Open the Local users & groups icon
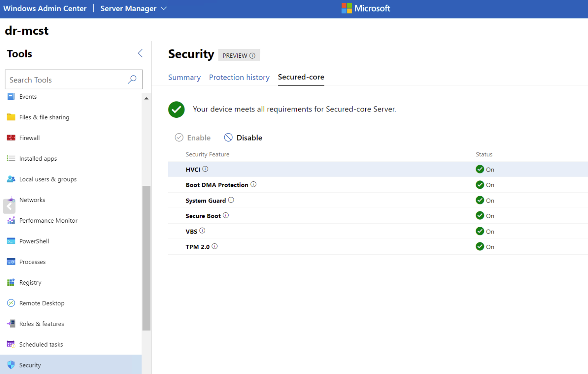This screenshot has height=374, width=588. tap(11, 179)
